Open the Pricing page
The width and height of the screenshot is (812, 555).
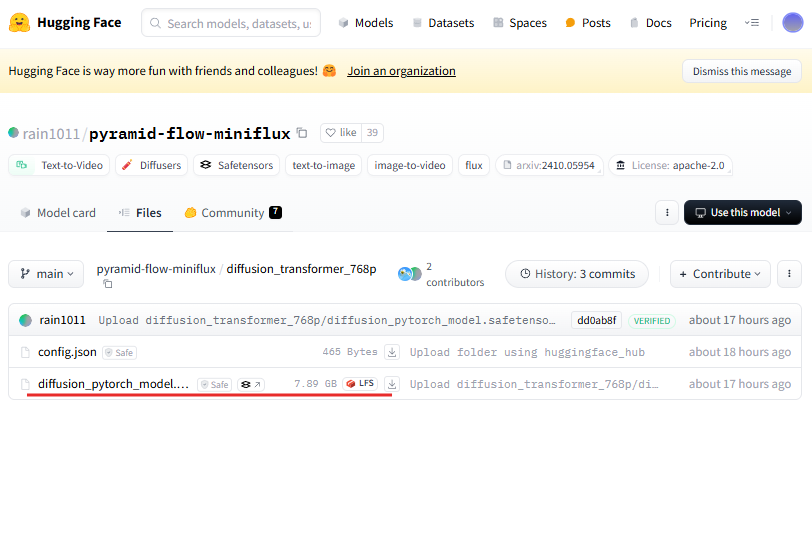pos(708,23)
